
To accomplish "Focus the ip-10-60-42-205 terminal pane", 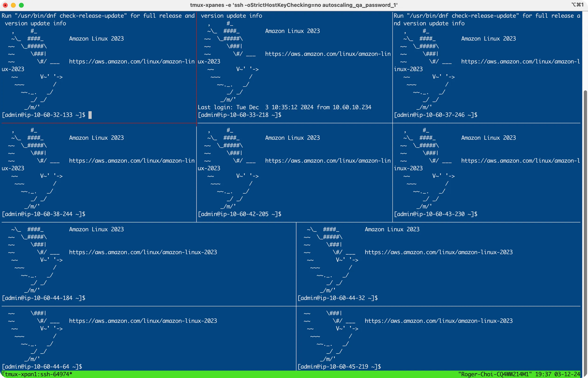I will click(x=240, y=214).
